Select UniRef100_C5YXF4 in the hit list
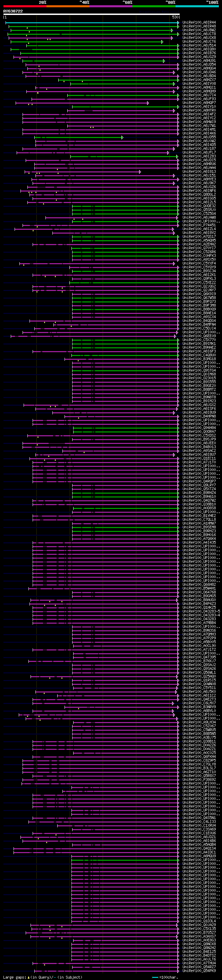This screenshot has height=980, width=222. pos(199,263)
